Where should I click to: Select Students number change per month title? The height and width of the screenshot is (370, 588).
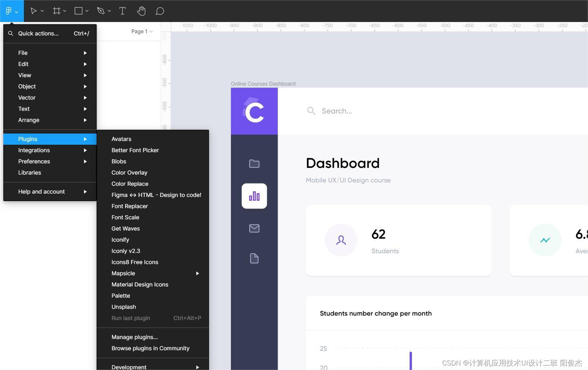(376, 313)
